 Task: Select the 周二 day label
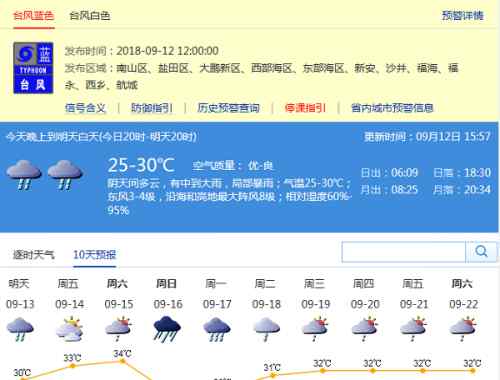point(265,284)
